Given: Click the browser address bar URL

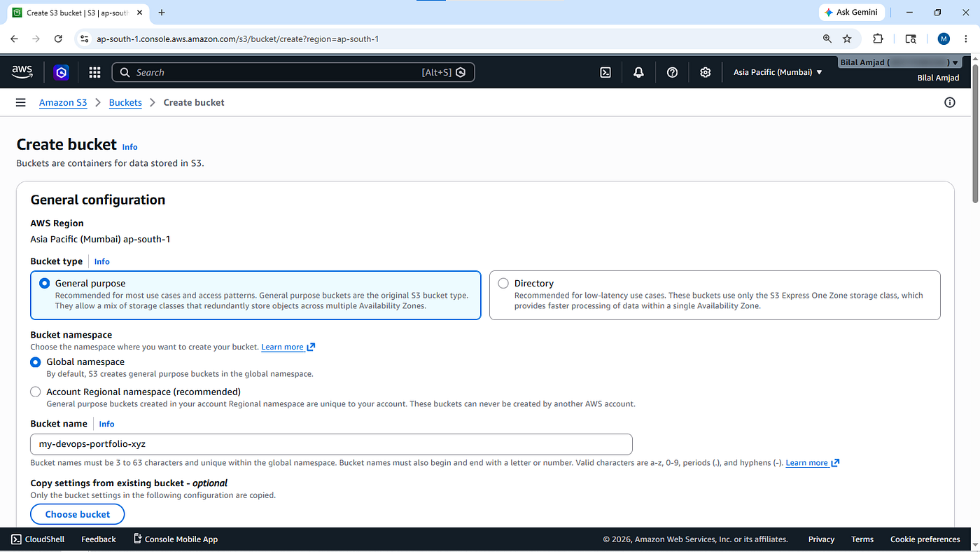Looking at the screenshot, I should (x=238, y=39).
